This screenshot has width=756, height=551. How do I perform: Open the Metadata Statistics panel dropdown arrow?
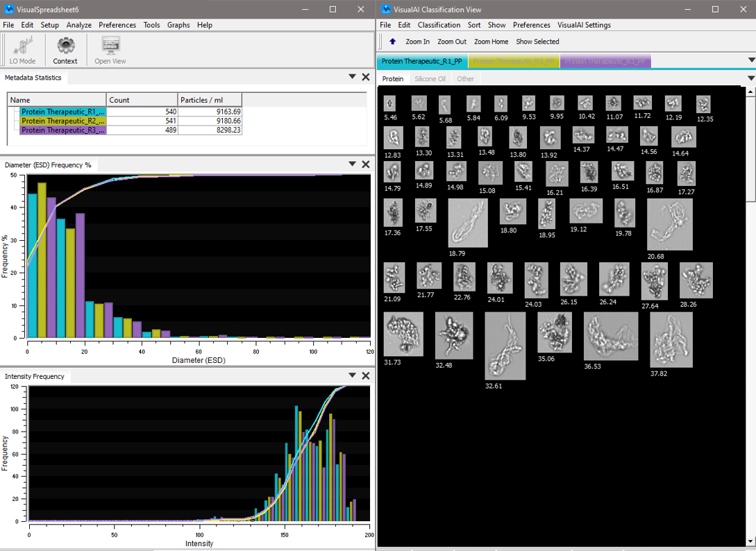(x=352, y=77)
